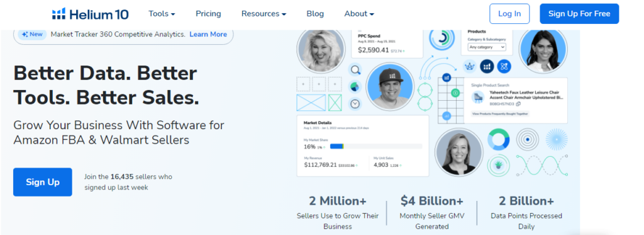Select the pie chart icon

tap(355, 87)
